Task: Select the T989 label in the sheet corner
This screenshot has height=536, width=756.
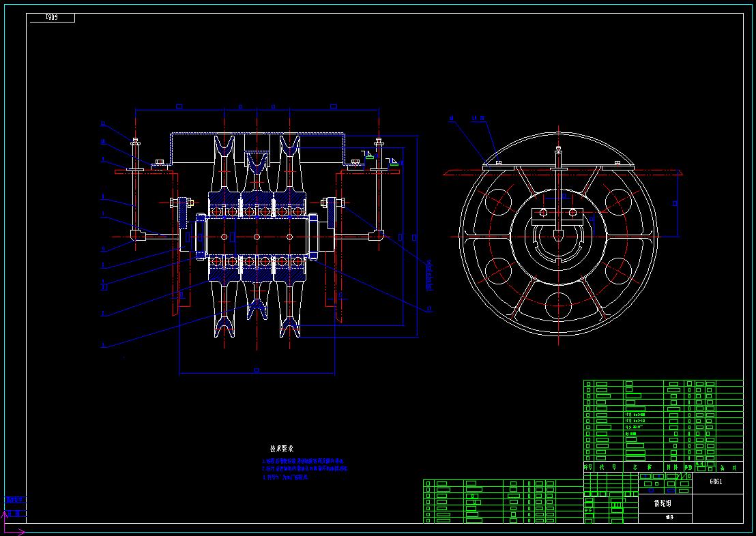Action: coord(52,17)
